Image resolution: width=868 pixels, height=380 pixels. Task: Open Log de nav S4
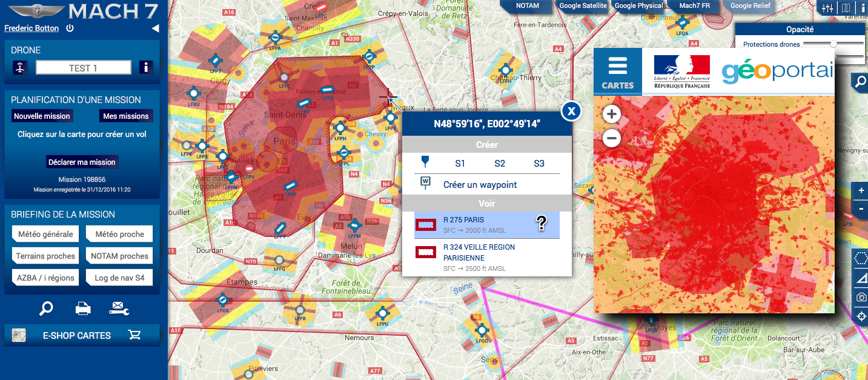pyautogui.click(x=119, y=278)
